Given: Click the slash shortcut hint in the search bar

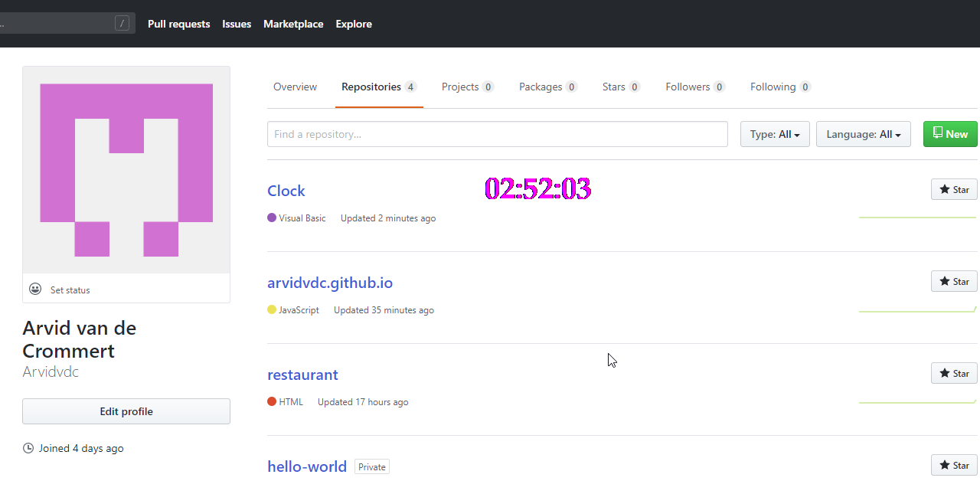Looking at the screenshot, I should coord(122,22).
